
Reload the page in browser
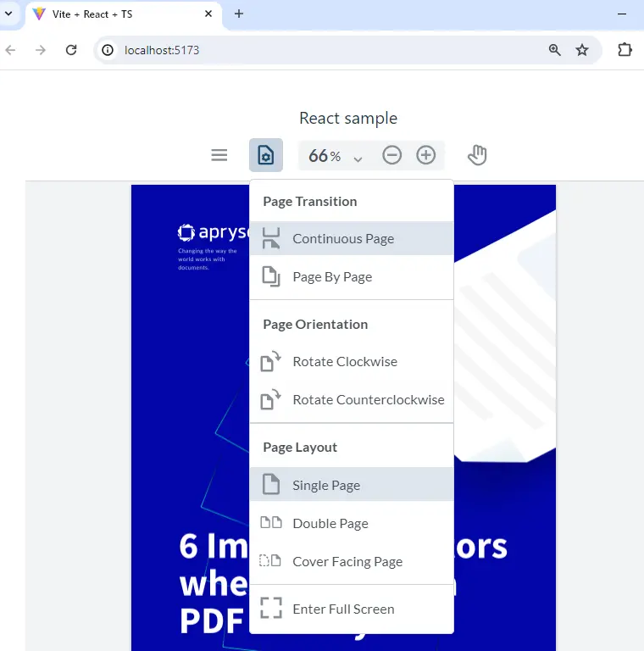[x=71, y=50]
